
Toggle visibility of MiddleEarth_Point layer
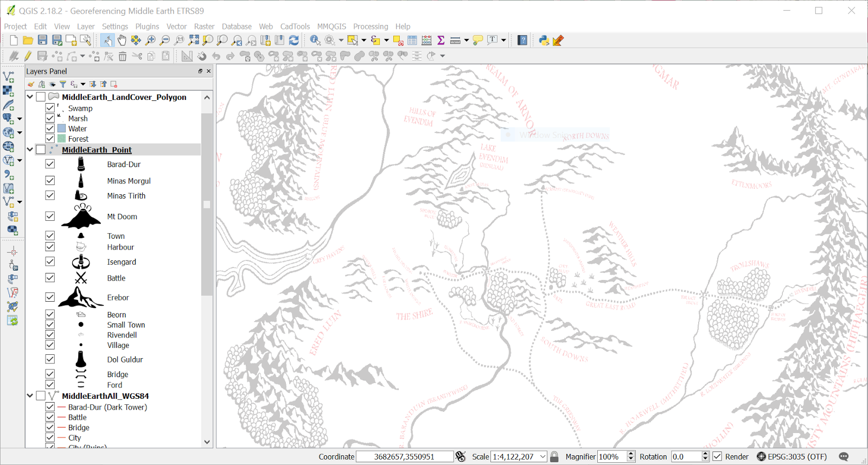(x=41, y=150)
